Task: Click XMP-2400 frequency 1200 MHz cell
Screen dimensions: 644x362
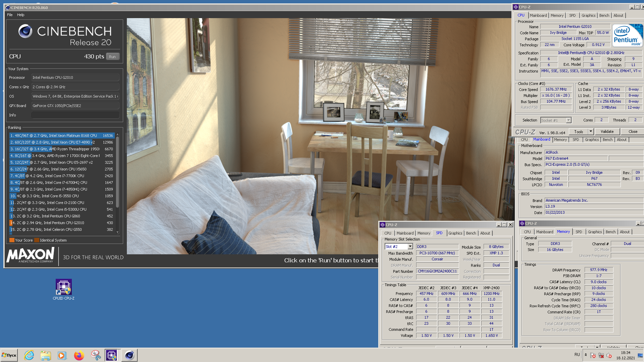Action: 491,294
